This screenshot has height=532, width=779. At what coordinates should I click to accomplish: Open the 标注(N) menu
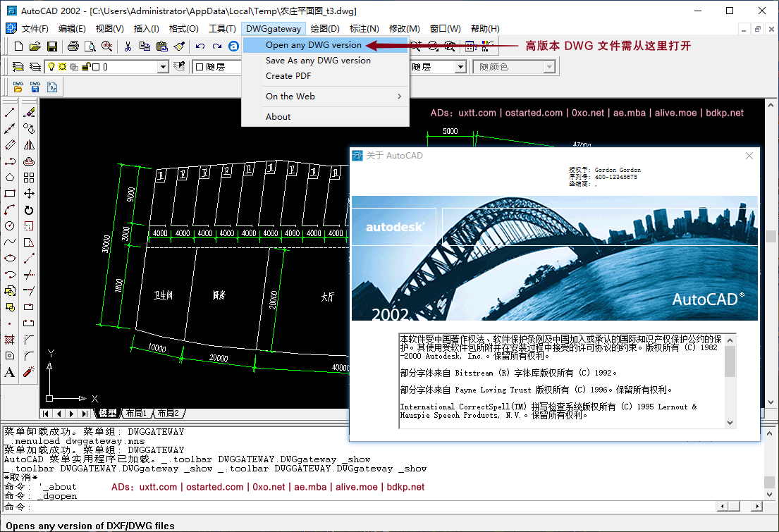[x=364, y=29]
